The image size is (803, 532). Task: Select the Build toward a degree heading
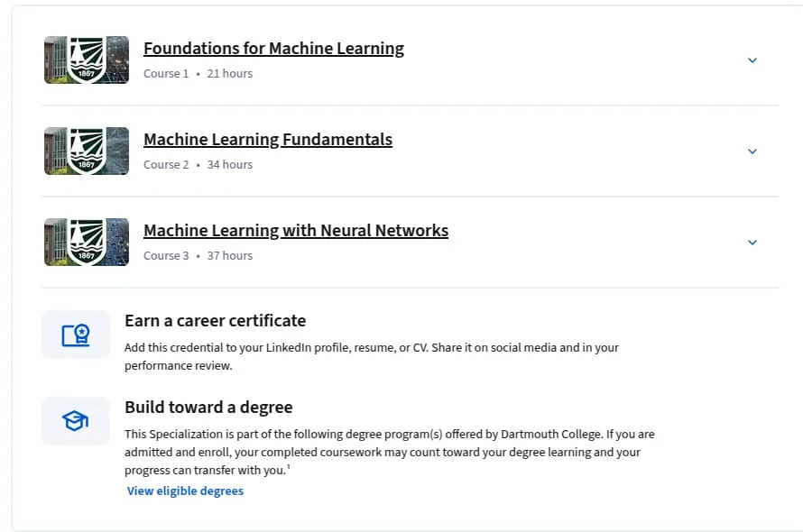click(x=208, y=407)
